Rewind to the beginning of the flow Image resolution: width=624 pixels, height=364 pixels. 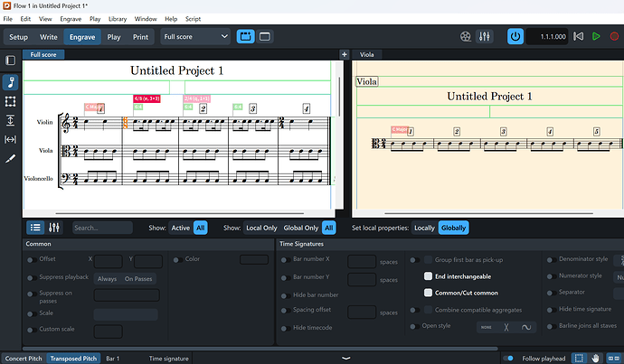tap(578, 36)
